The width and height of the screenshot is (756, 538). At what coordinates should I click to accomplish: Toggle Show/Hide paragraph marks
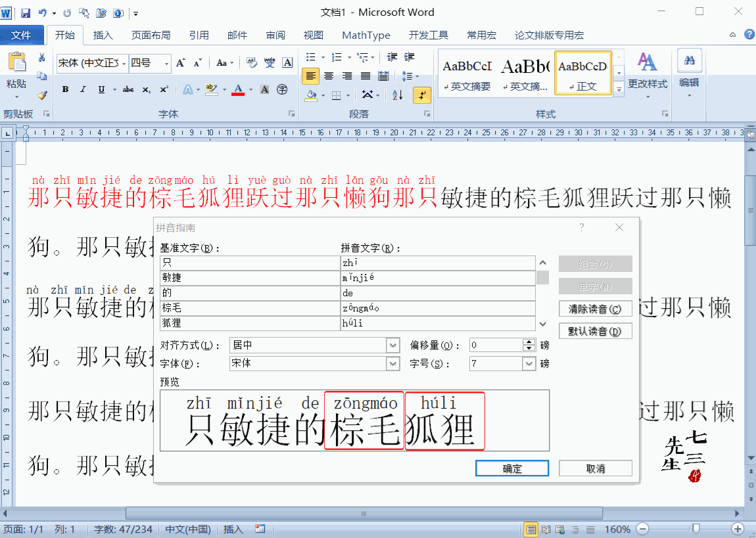tap(422, 95)
